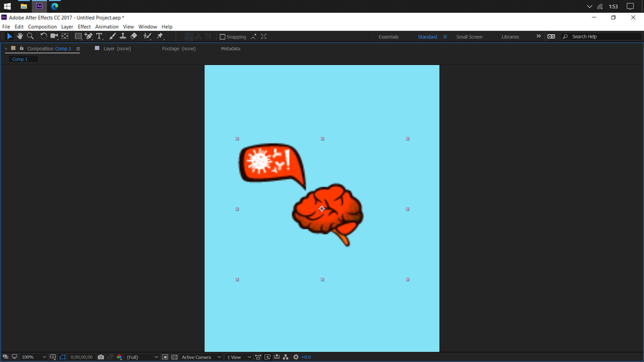Select the Eraser tool
Viewport: 644px width, 362px height.
pyautogui.click(x=133, y=37)
